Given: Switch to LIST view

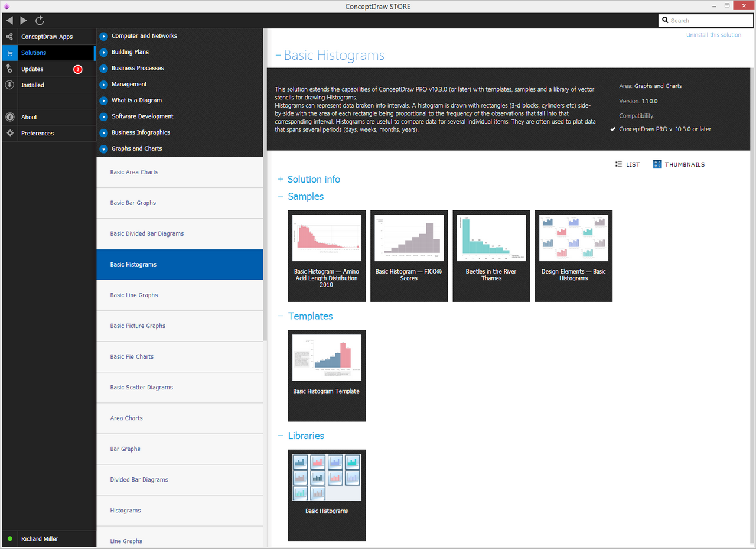Looking at the screenshot, I should click(627, 164).
